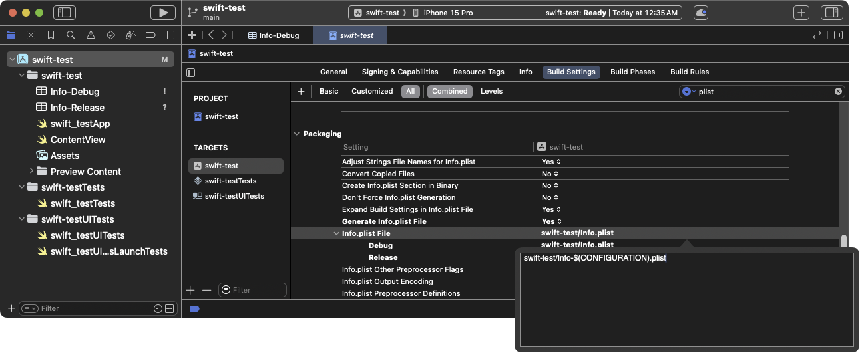Click the Info.plist path text editing field

click(686, 299)
